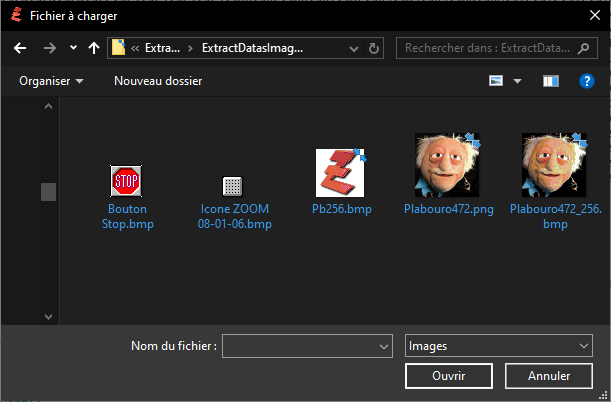Open the view options dropdown arrow
611x402 pixels.
[x=517, y=81]
